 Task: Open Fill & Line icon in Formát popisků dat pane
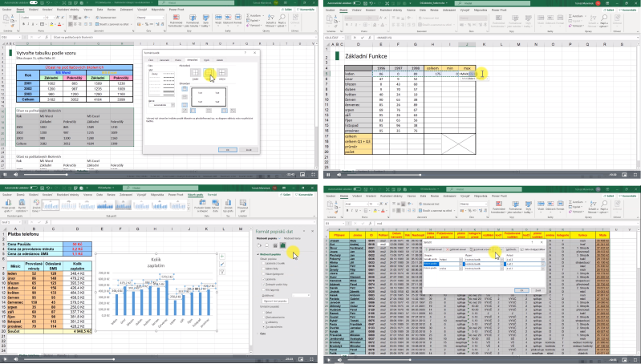(x=259, y=245)
